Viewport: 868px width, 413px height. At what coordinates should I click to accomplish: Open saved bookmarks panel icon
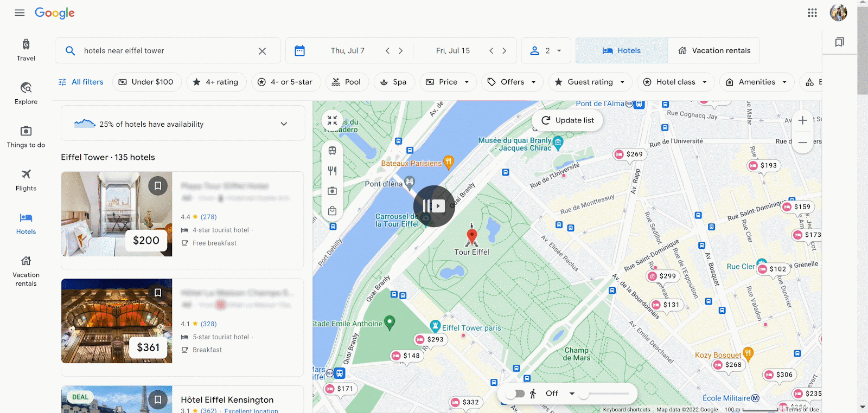click(x=839, y=42)
